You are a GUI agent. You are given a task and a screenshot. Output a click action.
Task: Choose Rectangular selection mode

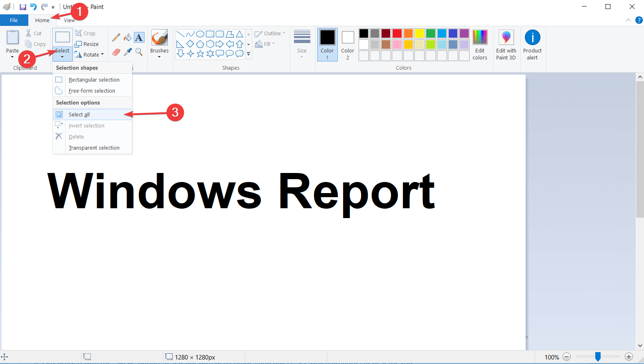[x=93, y=80]
